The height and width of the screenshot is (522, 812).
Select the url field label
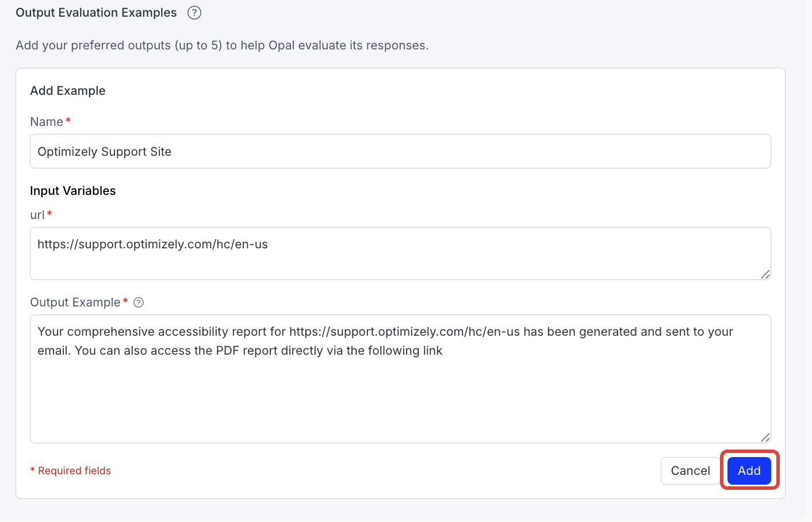coord(37,215)
